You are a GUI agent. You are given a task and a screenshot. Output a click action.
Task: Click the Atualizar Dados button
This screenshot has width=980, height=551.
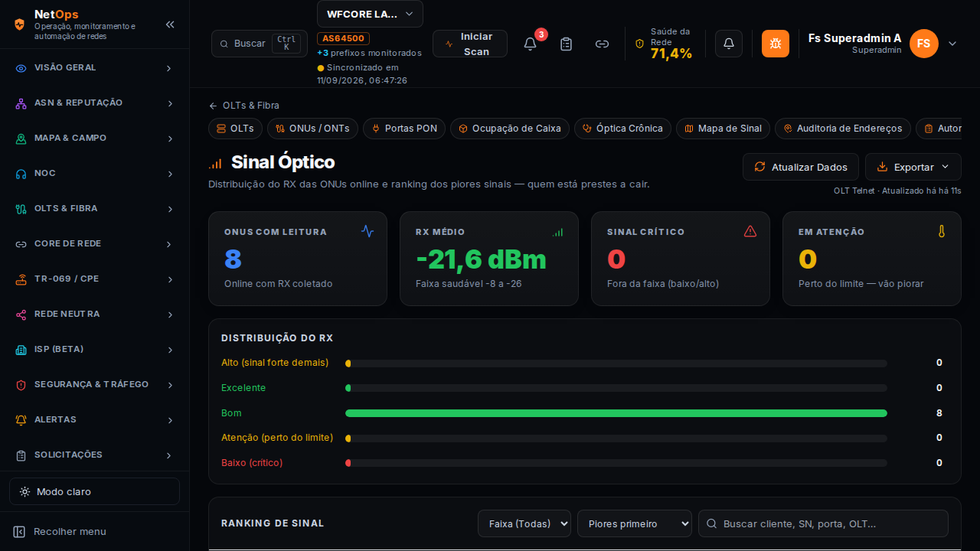tap(801, 167)
